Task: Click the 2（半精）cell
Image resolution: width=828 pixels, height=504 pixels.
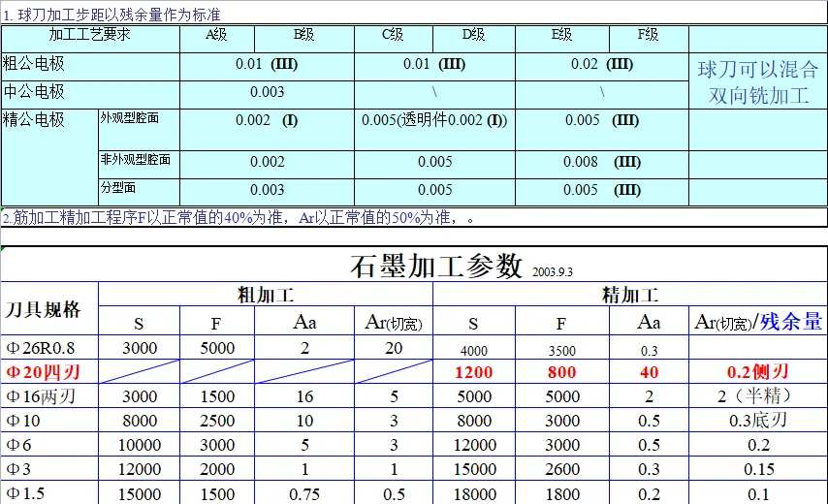Action: 758,396
